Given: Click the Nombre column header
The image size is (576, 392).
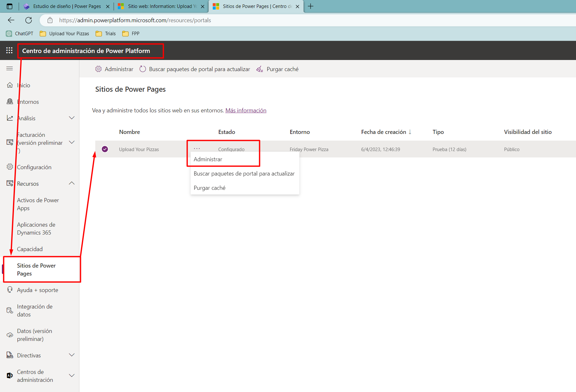Looking at the screenshot, I should pos(130,132).
